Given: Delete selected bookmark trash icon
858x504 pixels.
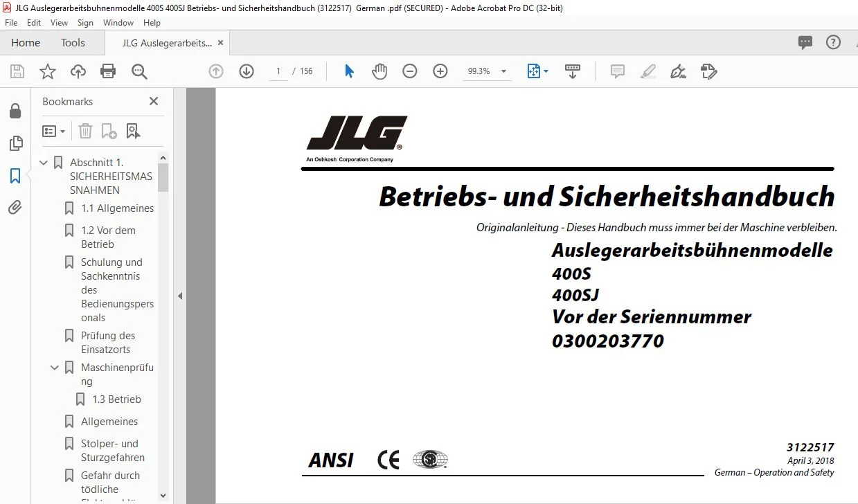Looking at the screenshot, I should [85, 131].
